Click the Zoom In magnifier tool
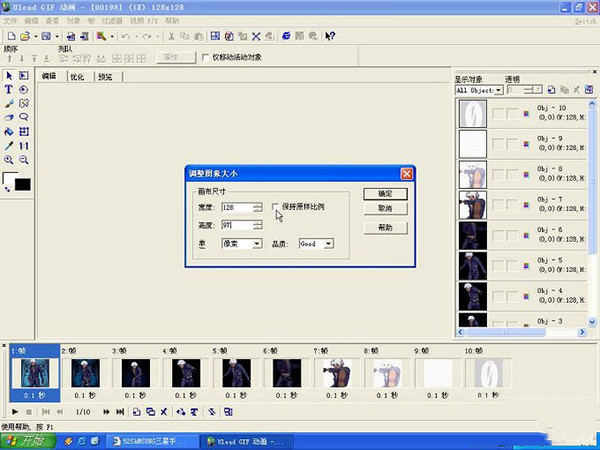Image resolution: width=600 pixels, height=450 pixels. click(x=9, y=160)
